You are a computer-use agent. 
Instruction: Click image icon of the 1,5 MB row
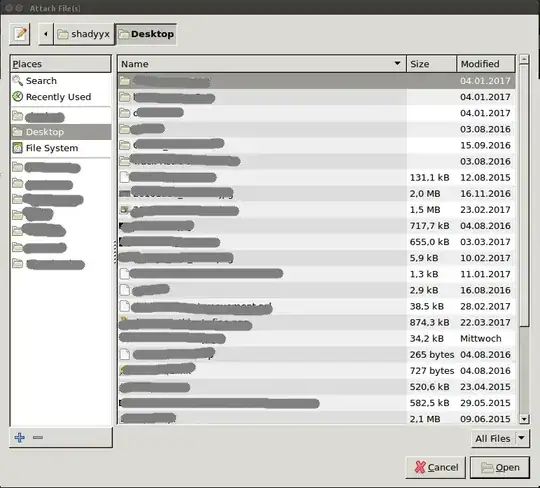tap(124, 209)
